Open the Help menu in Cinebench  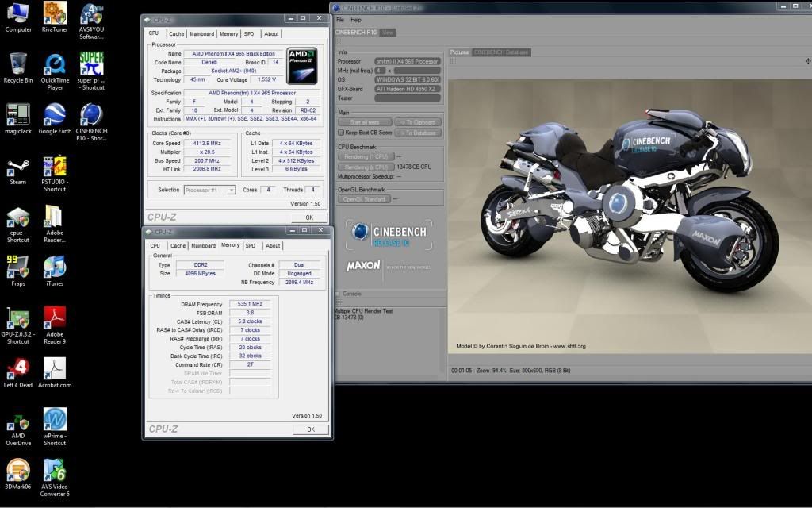[x=356, y=20]
